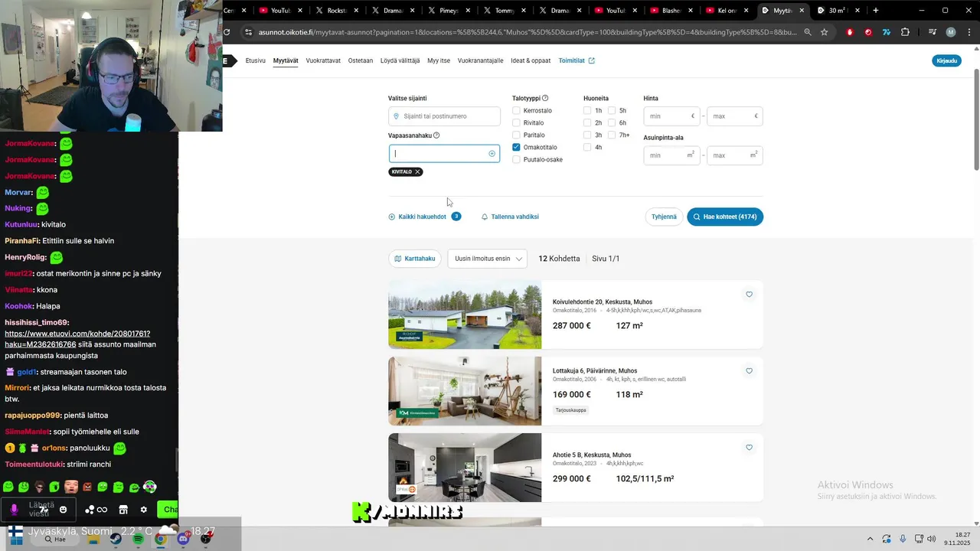This screenshot has height=551, width=980.
Task: Click the add icon inside Vapaasanahaku field
Action: tap(492, 154)
